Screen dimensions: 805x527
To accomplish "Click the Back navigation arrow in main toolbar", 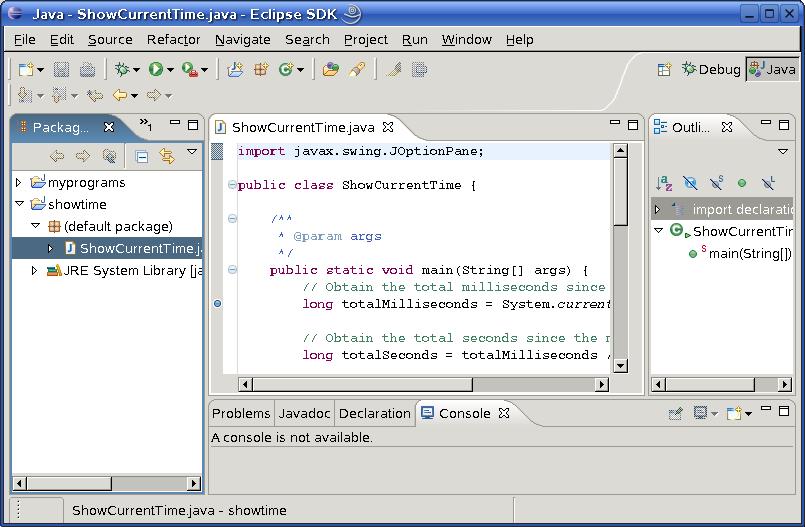I will 120,95.
